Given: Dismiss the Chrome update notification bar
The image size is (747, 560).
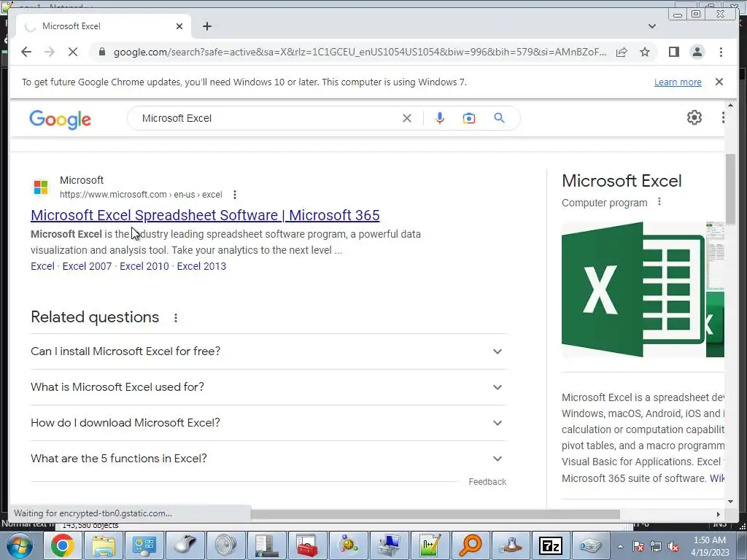Looking at the screenshot, I should tap(719, 82).
